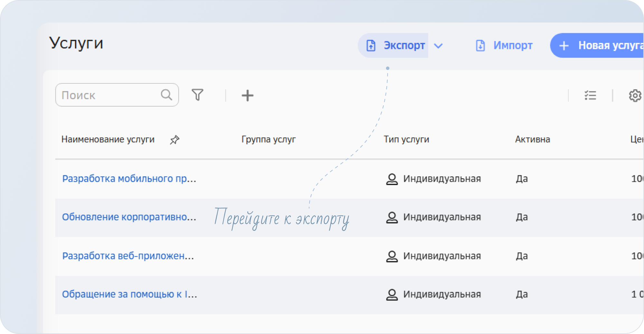This screenshot has width=644, height=334.
Task: Expand the Экспорт dropdown chevron
Action: pos(438,46)
